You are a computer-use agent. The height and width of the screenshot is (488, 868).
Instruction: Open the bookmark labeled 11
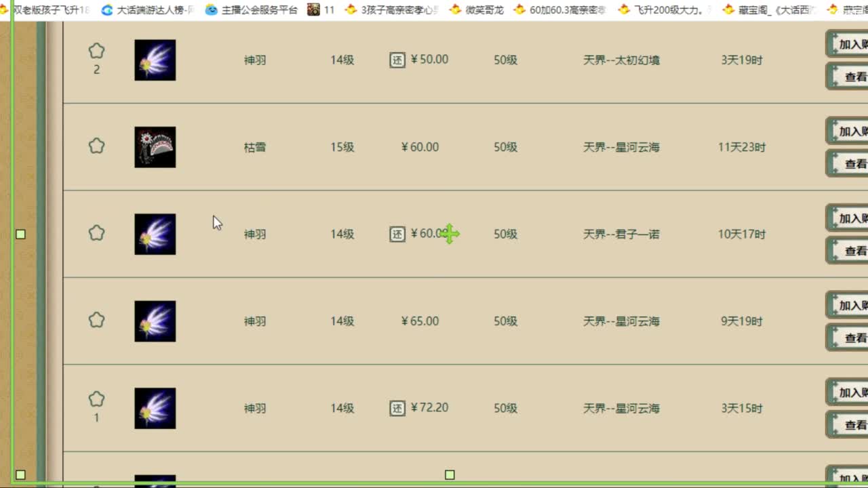point(321,10)
